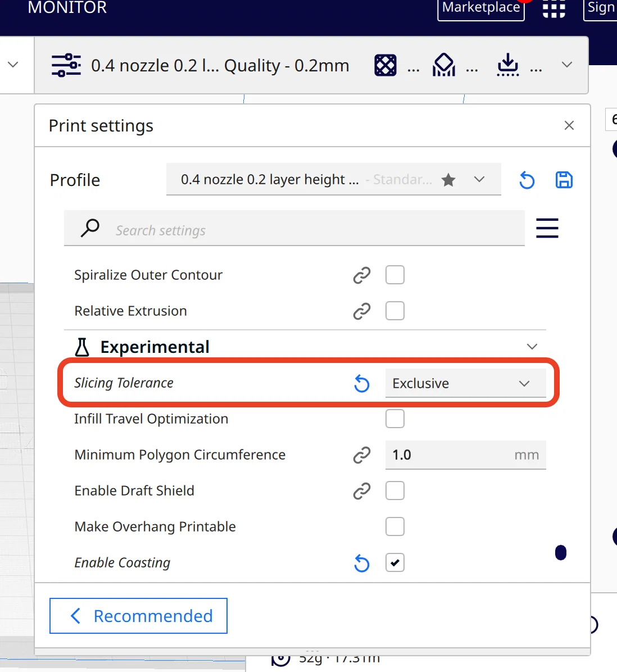
Task: Switch to the MONITOR stage tab
Action: 67,8
